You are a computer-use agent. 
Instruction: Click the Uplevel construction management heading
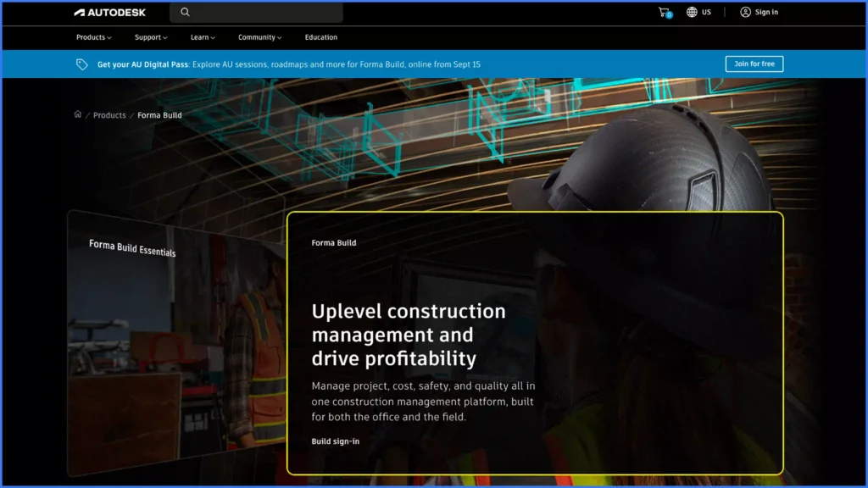click(x=409, y=335)
